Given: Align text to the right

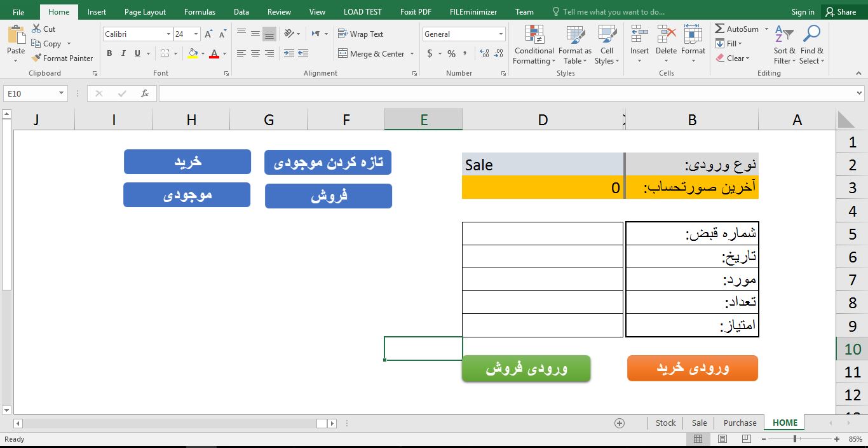Looking at the screenshot, I should pyautogui.click(x=269, y=53).
